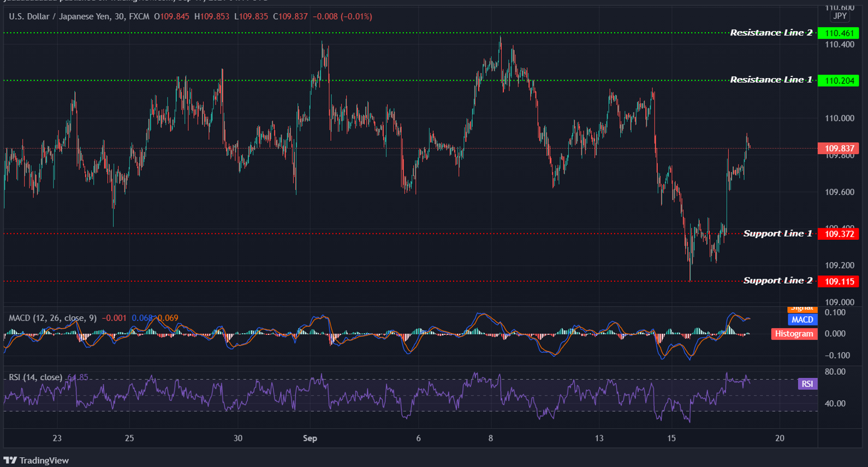Click the purple RSI series tag
868x467 pixels.
(x=807, y=384)
